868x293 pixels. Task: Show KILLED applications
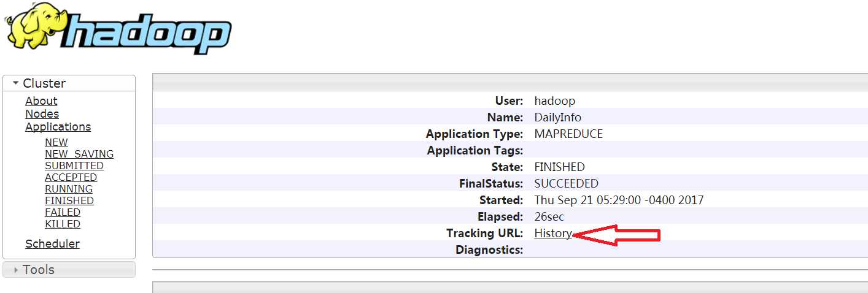pyautogui.click(x=62, y=224)
